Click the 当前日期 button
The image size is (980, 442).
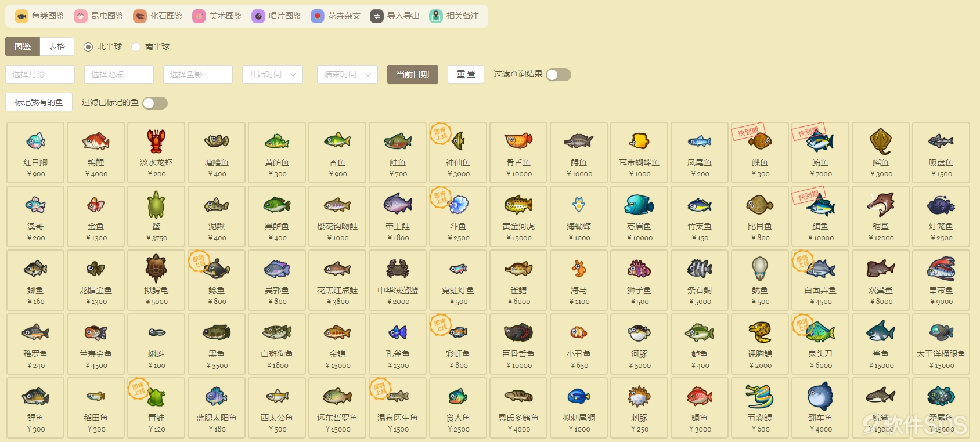[413, 74]
